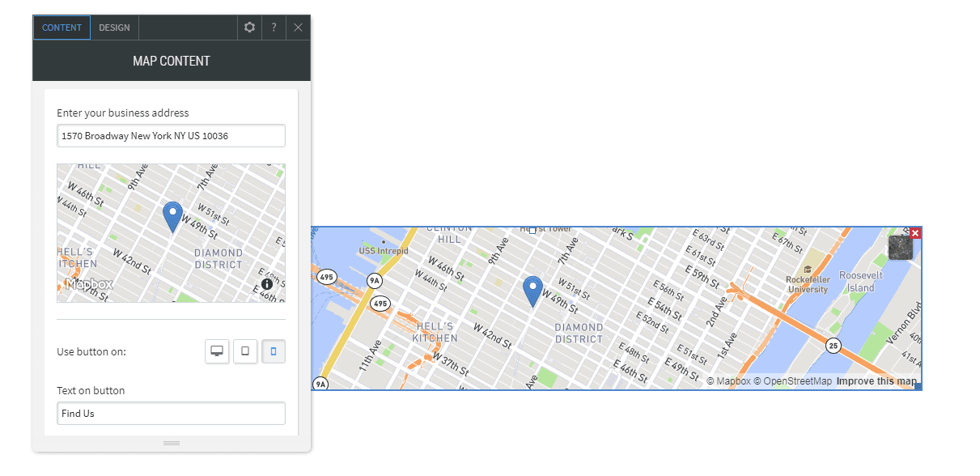Open info icon on preview map
The image size is (980, 476).
coord(267,284)
